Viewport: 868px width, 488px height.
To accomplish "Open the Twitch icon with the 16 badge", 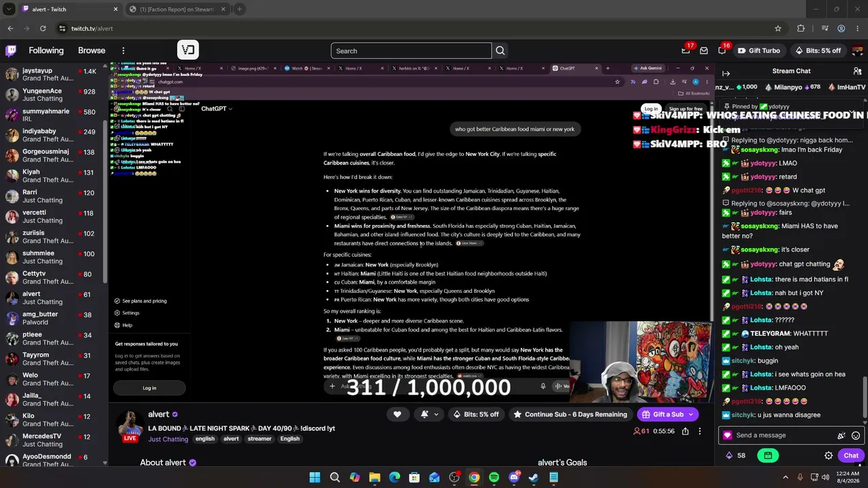I will coord(722,51).
